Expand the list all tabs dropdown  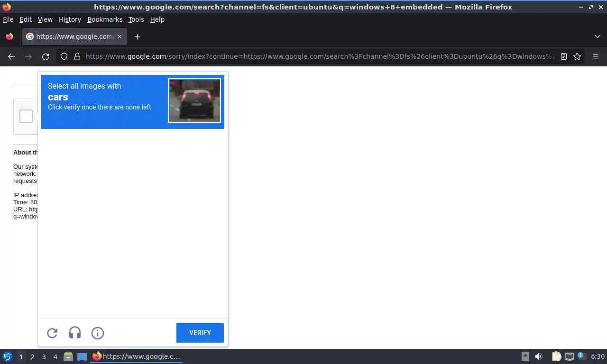point(598,36)
